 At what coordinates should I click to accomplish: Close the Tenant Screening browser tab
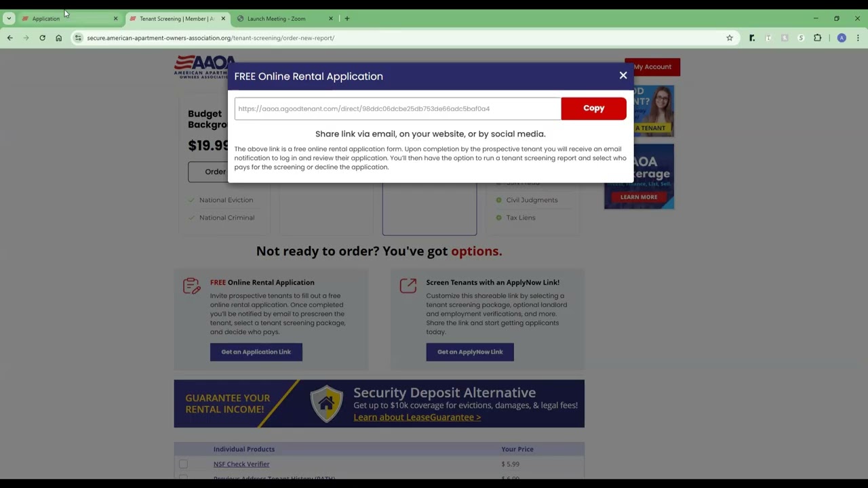223,19
